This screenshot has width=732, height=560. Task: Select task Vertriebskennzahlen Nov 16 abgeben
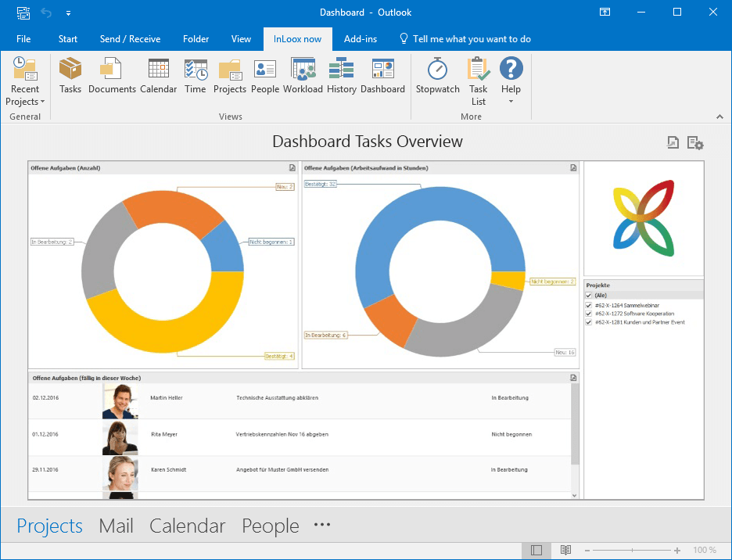[x=282, y=434]
